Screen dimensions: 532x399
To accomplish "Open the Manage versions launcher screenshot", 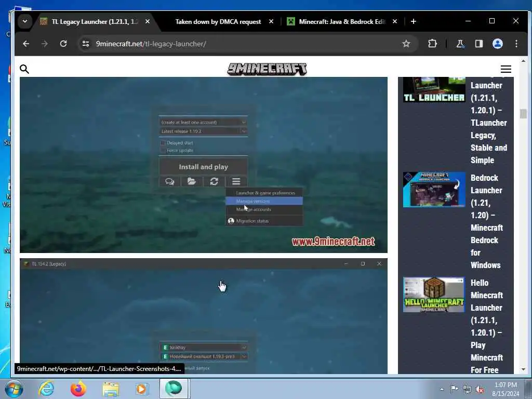I will pyautogui.click(x=204, y=165).
